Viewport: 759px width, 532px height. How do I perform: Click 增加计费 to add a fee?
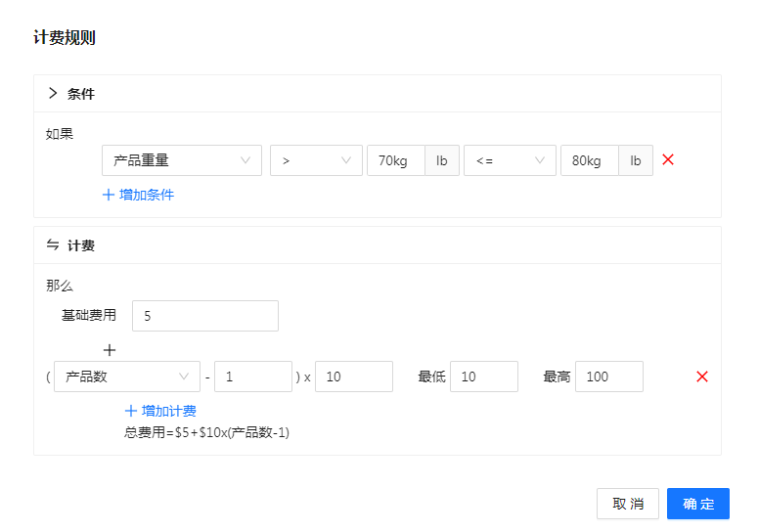(160, 411)
